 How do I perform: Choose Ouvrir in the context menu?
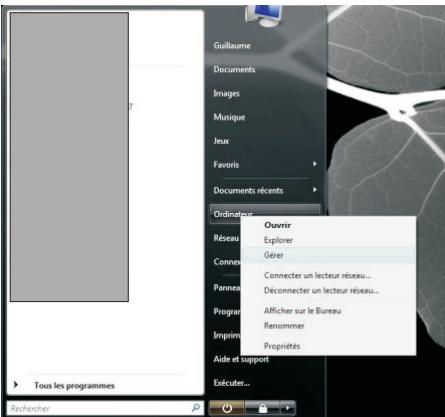pos(328,225)
